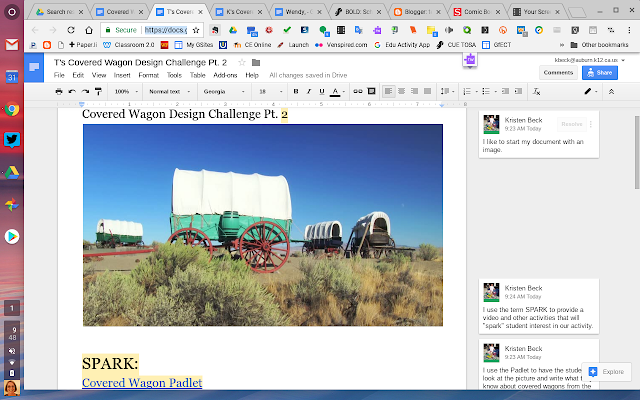Clear text formatting
The height and width of the screenshot is (400, 640).
click(x=536, y=91)
